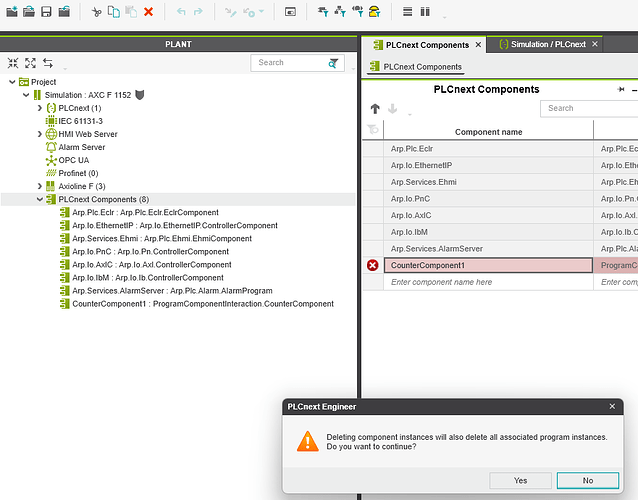Expand the PLCnext (1) node
Image resolution: width=638 pixels, height=500 pixels.
pos(40,108)
